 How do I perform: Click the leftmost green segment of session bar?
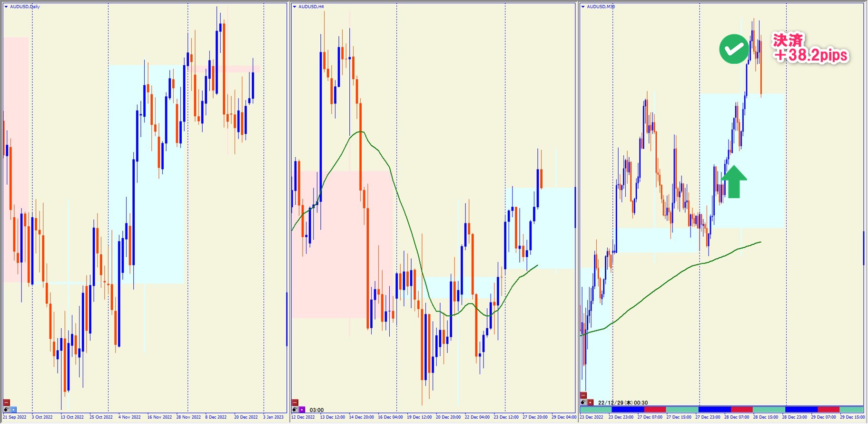click(595, 409)
